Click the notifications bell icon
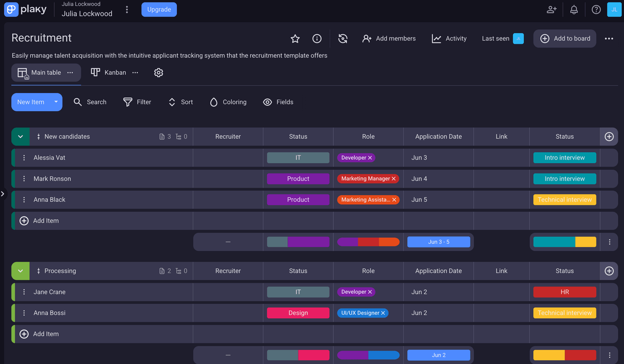Image resolution: width=624 pixels, height=364 pixels. tap(574, 9)
